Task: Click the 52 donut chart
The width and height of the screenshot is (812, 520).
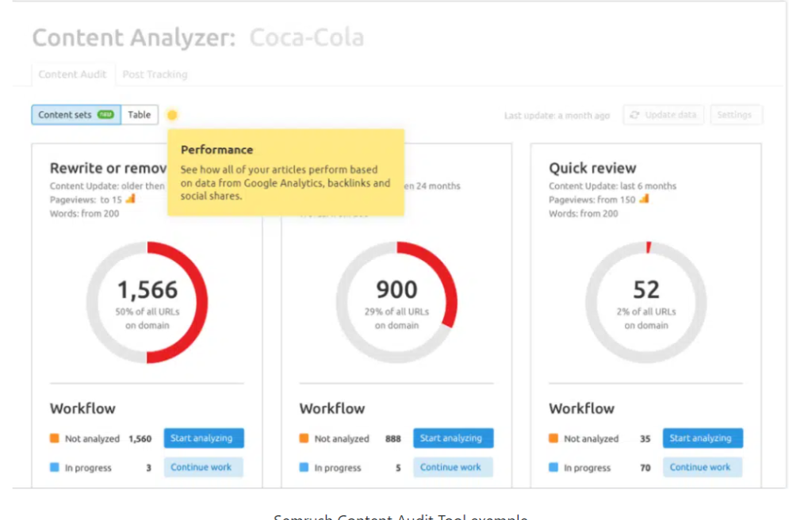Action: (646, 303)
